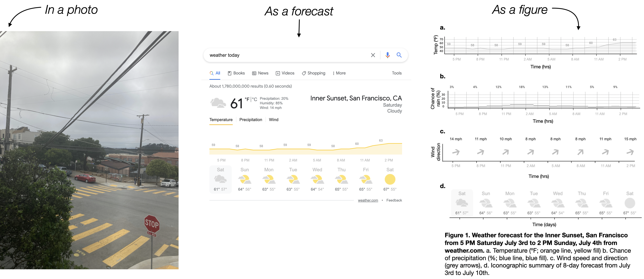Click the Tools menu item in search bar
The height and width of the screenshot is (279, 644).
398,73
